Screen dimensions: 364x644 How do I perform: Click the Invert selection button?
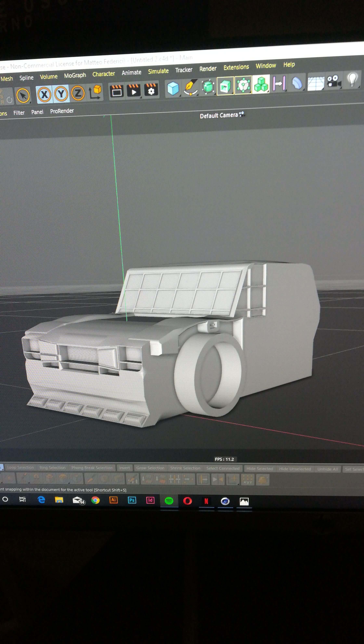[x=124, y=468]
